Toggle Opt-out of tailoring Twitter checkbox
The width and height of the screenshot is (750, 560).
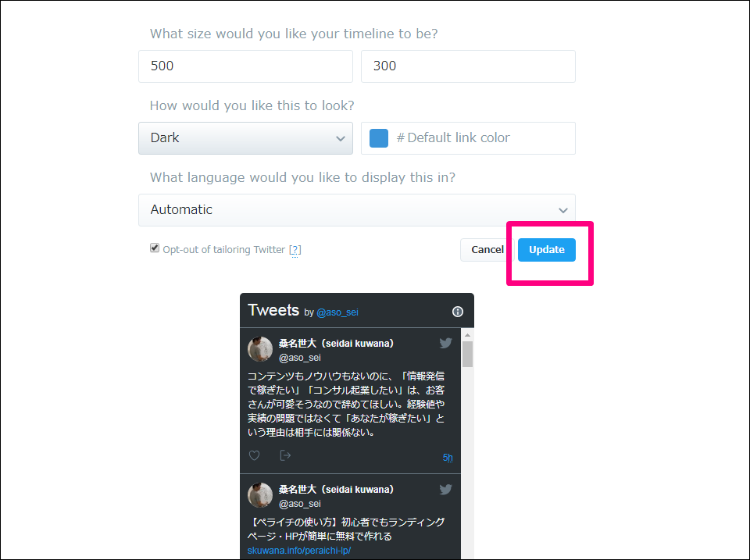tap(155, 248)
